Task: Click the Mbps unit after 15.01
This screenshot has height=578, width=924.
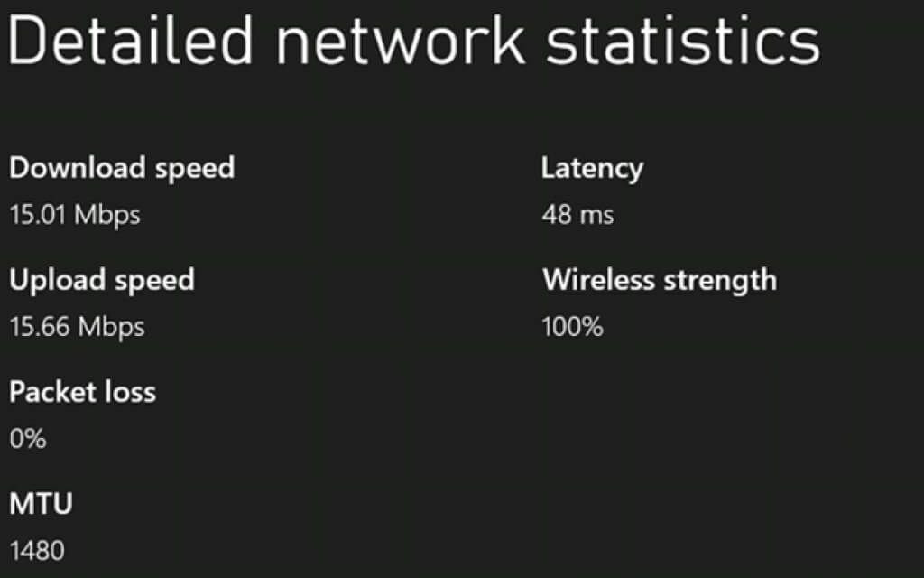Action: click(106, 215)
